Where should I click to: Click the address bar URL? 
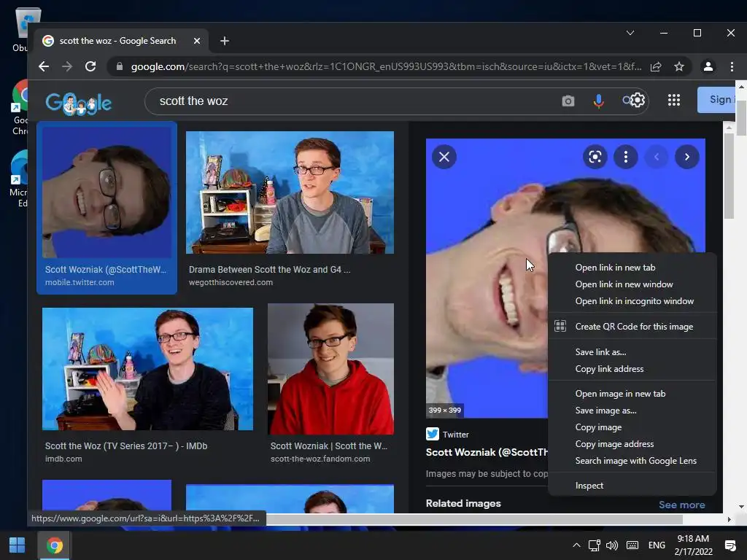click(x=386, y=66)
